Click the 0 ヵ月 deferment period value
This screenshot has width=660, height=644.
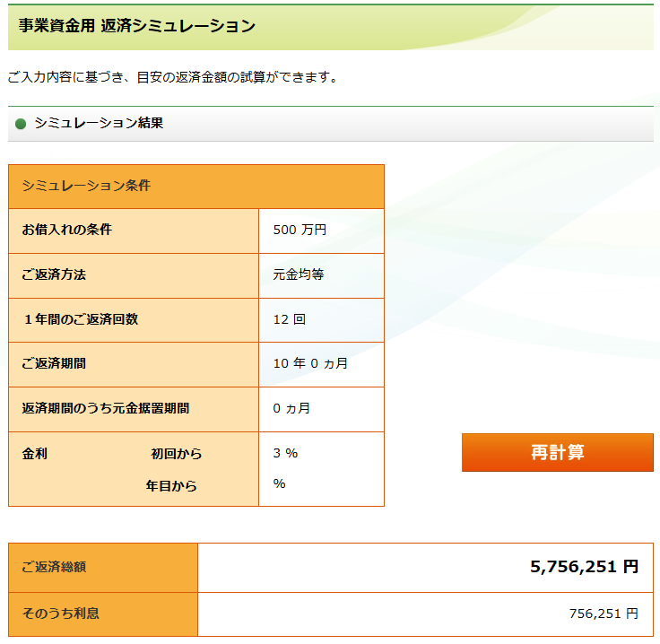point(291,408)
